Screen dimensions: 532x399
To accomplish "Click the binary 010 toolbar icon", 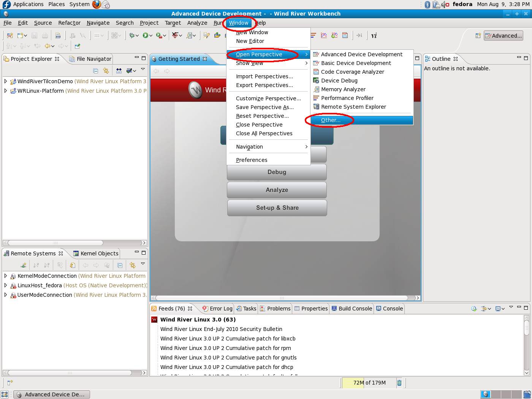I will pos(58,35).
